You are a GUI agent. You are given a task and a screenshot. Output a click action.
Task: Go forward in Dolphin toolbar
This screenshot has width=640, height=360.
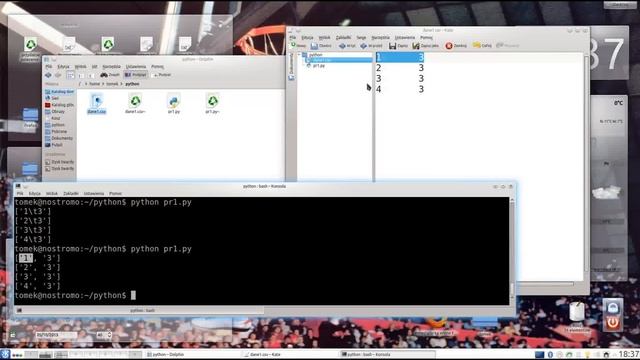point(58,75)
